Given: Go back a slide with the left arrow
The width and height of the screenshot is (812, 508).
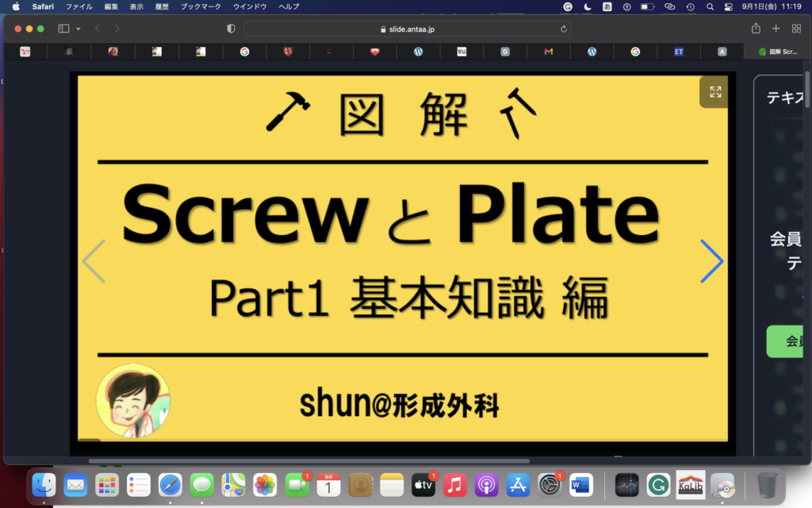Looking at the screenshot, I should [94, 261].
